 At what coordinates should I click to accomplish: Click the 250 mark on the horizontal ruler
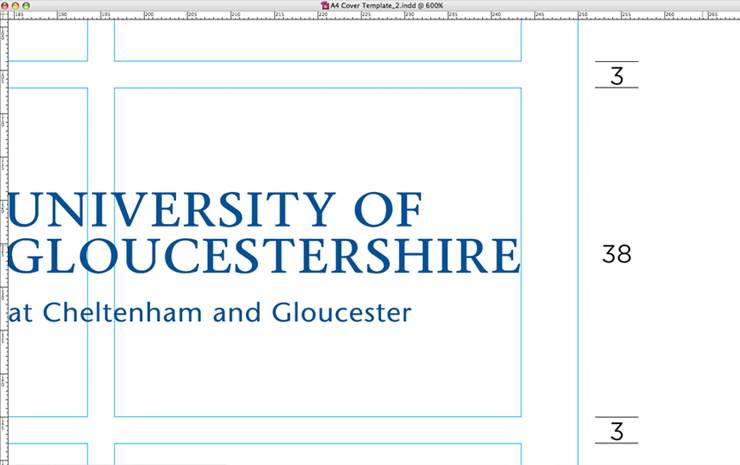583,15
